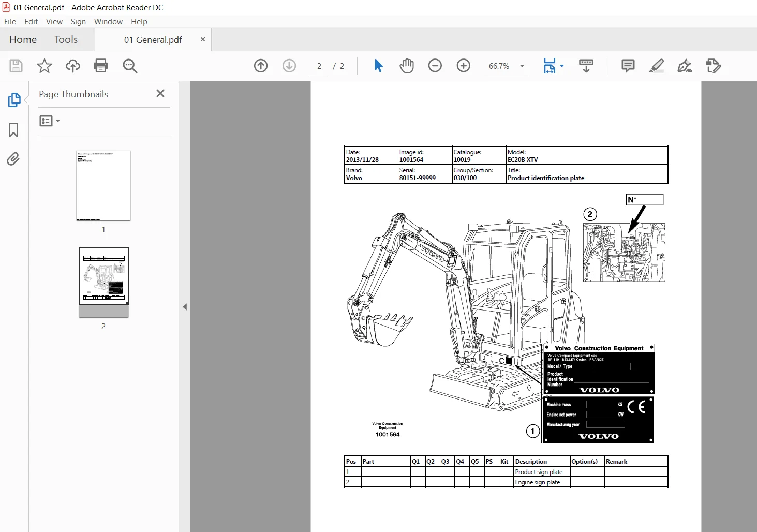Open thumbnail options menu dropdown
757x532 pixels.
click(x=50, y=121)
